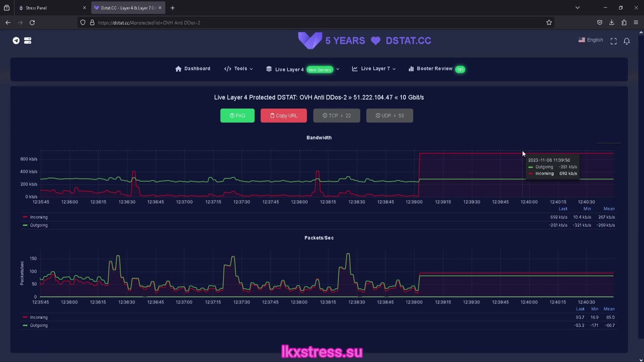This screenshot has height=362, width=644.
Task: Sort Packets/Sec legend by Last column
Action: (x=580, y=309)
